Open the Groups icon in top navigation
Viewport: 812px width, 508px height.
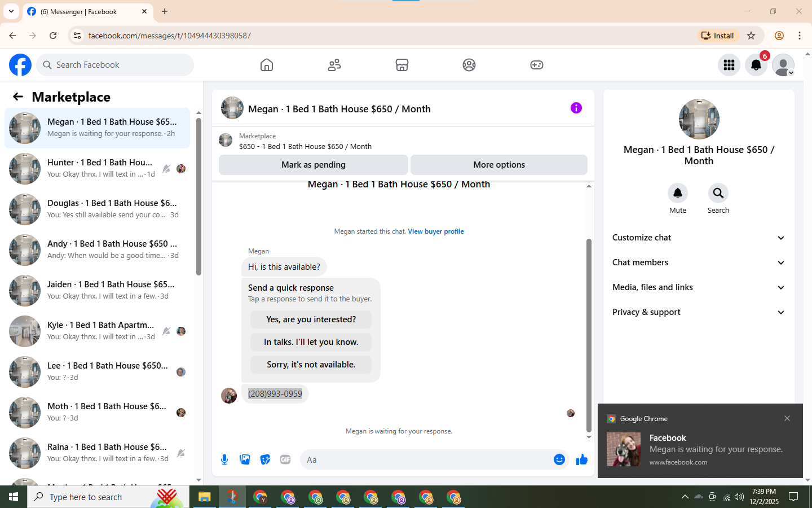tap(469, 65)
